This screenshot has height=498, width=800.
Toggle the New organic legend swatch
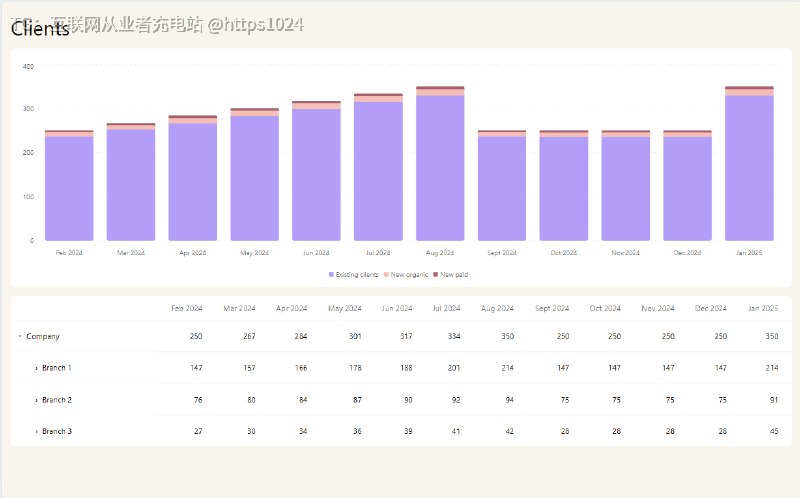(x=386, y=275)
